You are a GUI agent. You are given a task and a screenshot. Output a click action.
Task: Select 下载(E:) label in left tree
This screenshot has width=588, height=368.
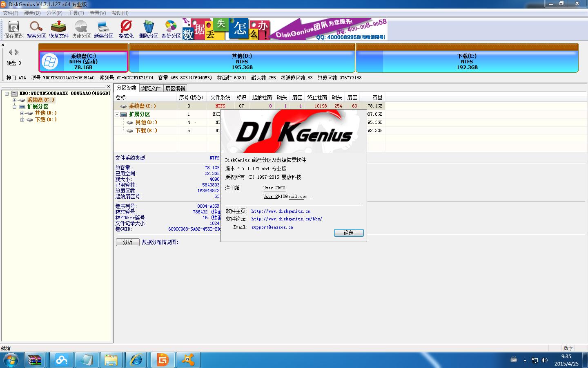pyautogui.click(x=46, y=120)
